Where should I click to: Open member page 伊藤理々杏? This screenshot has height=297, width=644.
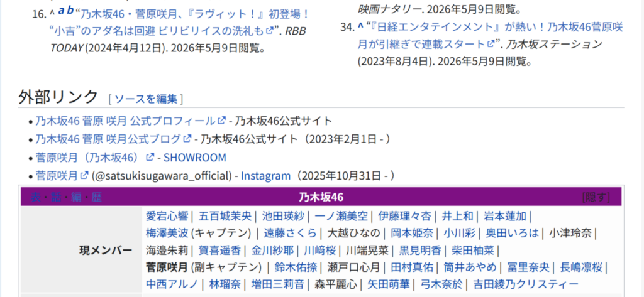[404, 216]
